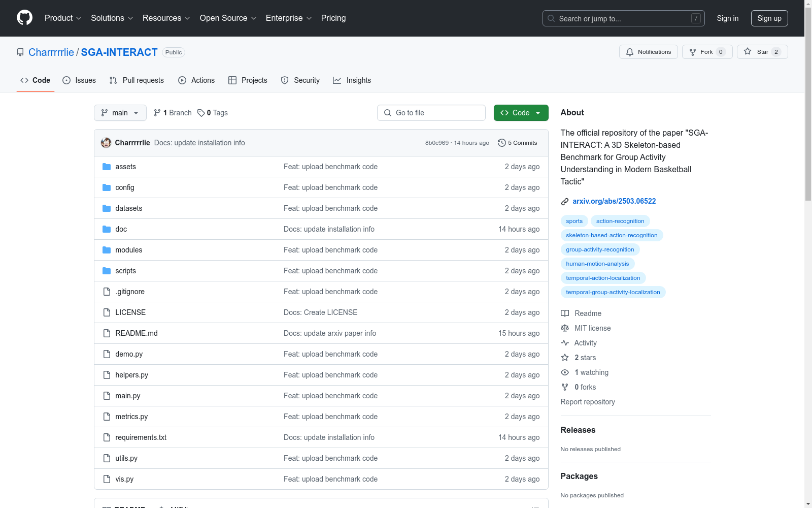
Task: Click the arxiv link chain icon
Action: 565,202
